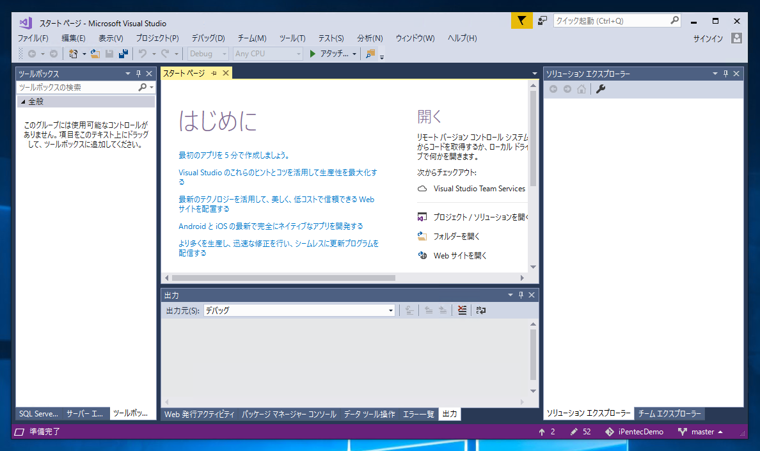Click the Navigate Backward toolbar icon
The width and height of the screenshot is (760, 451).
[32, 54]
